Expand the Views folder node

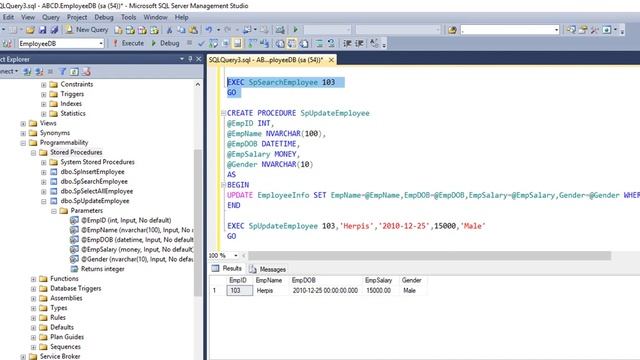click(23, 123)
